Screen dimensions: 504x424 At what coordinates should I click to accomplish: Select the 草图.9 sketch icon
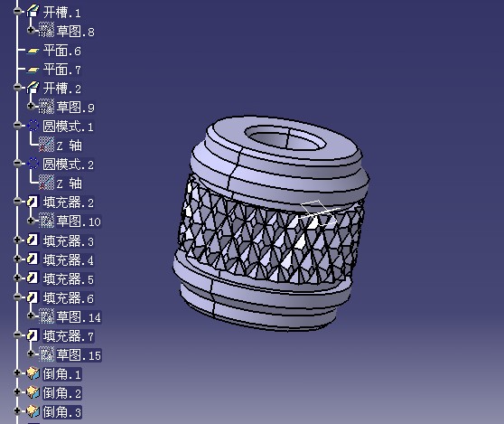47,106
